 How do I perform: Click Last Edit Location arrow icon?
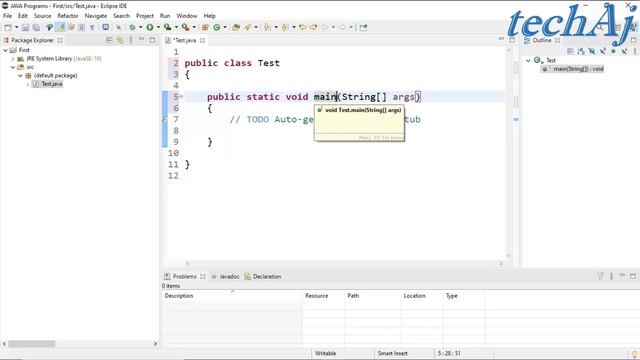coord(302,27)
